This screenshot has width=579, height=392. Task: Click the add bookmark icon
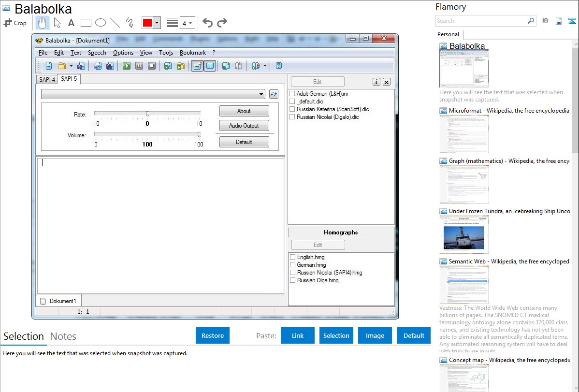pos(226,66)
